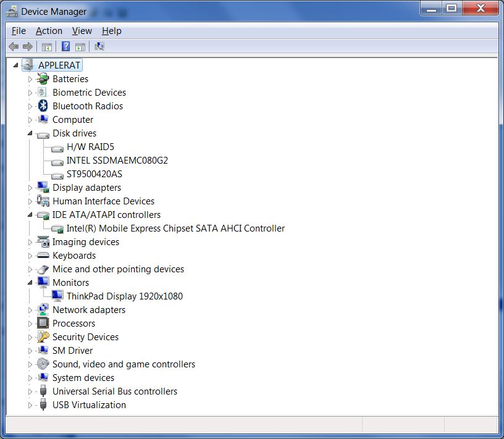Click the Show/Hide Console Tree toolbar icon
The height and width of the screenshot is (439, 504).
(x=46, y=47)
